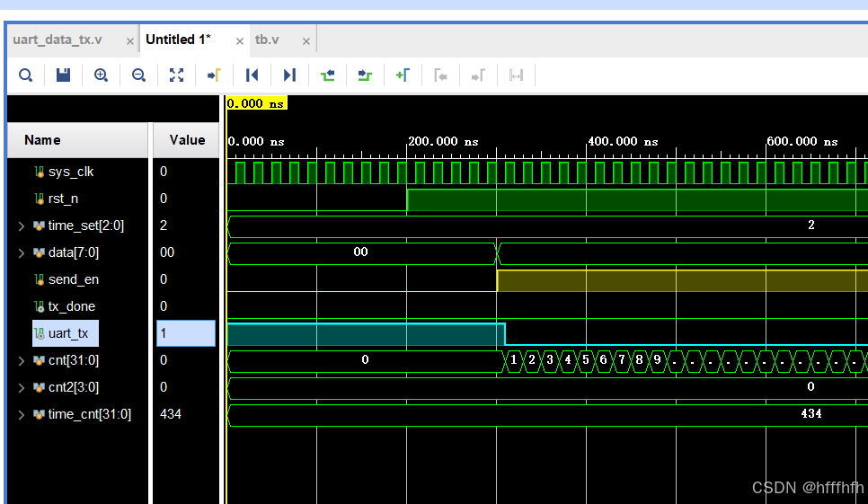Click the 400.000 ns ruler mark
This screenshot has height=504, width=868.
click(623, 142)
